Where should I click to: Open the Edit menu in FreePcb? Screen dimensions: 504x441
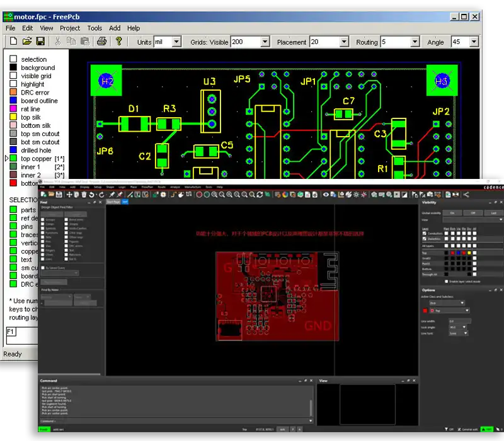coord(27,28)
